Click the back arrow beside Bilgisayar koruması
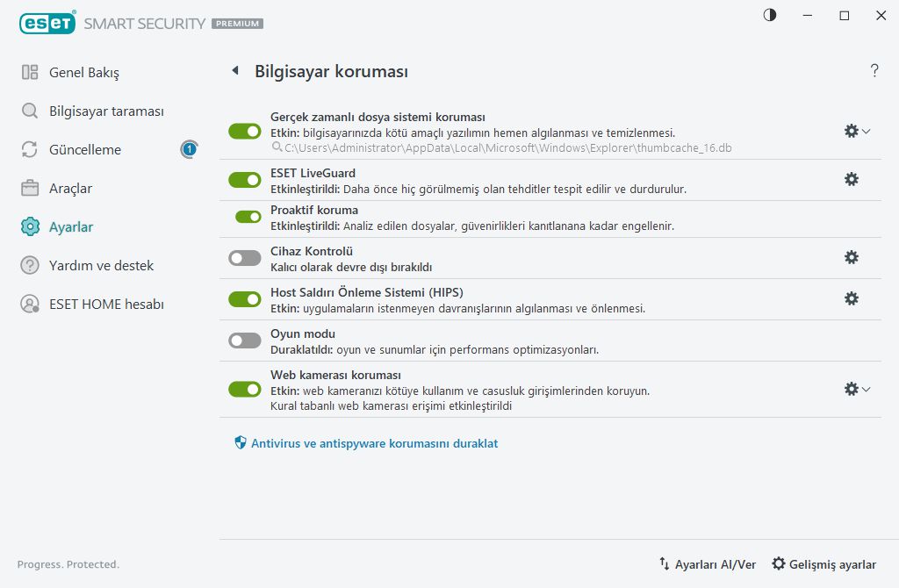 (235, 71)
